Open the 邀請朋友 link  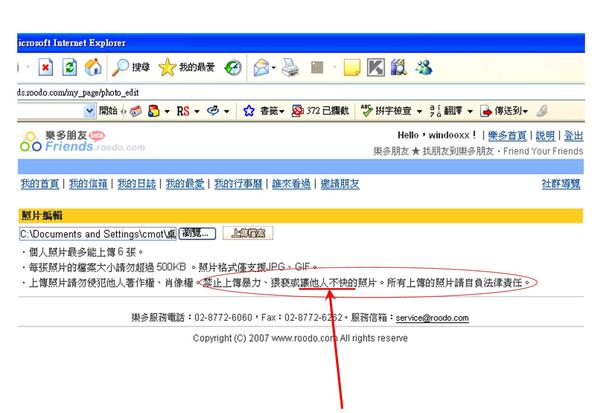point(340,184)
